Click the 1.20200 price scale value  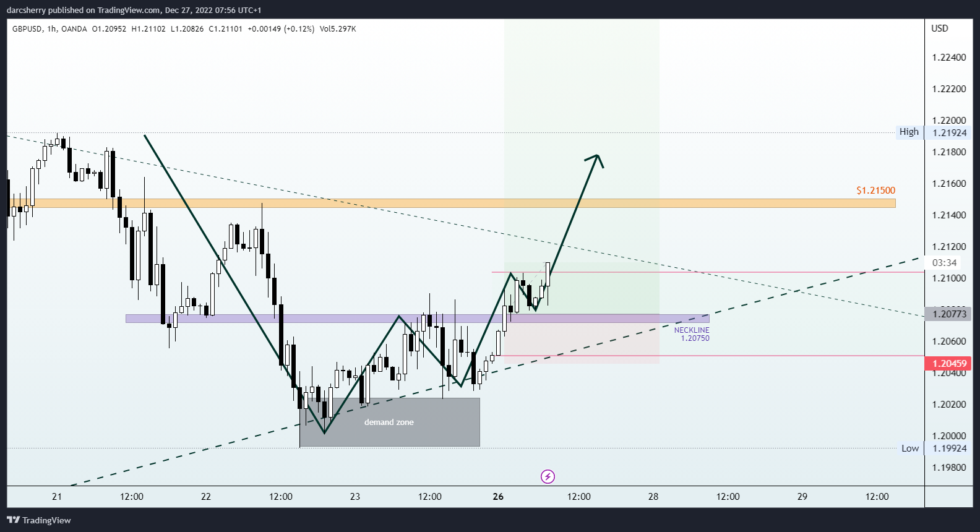click(x=949, y=405)
